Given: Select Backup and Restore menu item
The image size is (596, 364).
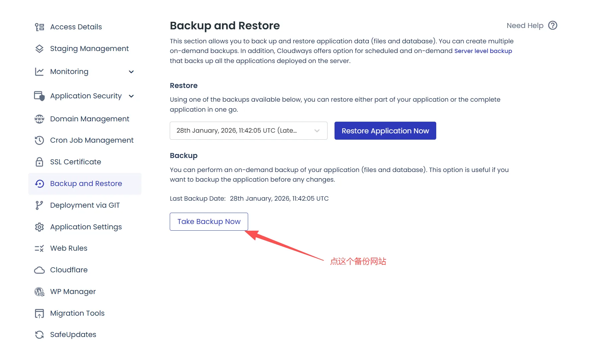Looking at the screenshot, I should pos(86,184).
